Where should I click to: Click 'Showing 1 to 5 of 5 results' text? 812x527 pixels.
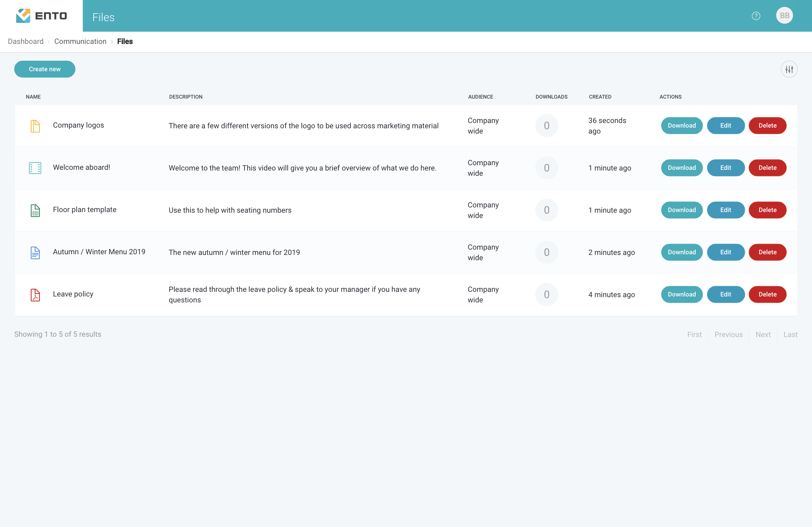click(x=58, y=334)
